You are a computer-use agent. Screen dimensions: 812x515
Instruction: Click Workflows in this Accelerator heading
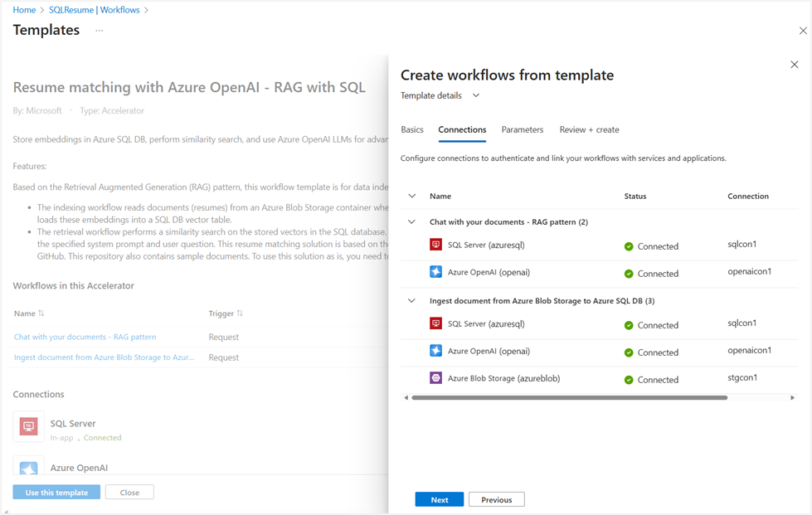coord(74,286)
